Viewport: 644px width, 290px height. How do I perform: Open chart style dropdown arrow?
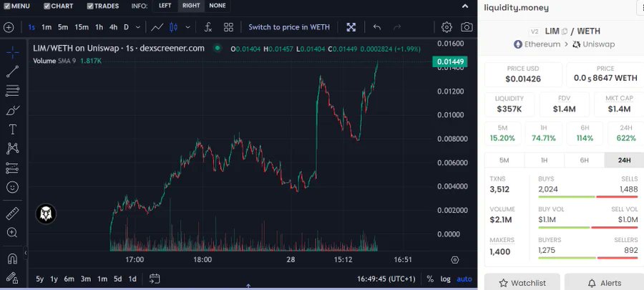tap(187, 27)
